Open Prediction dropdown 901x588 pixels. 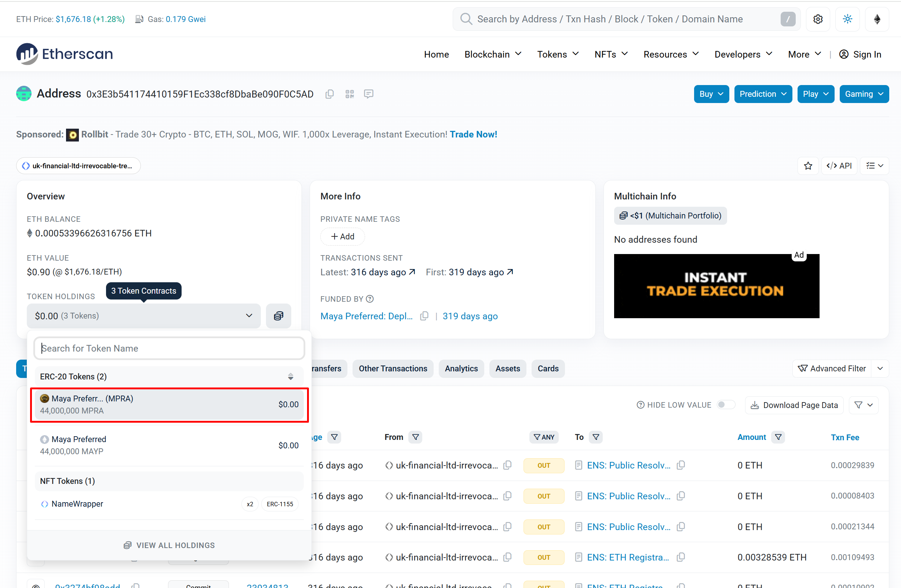point(763,94)
